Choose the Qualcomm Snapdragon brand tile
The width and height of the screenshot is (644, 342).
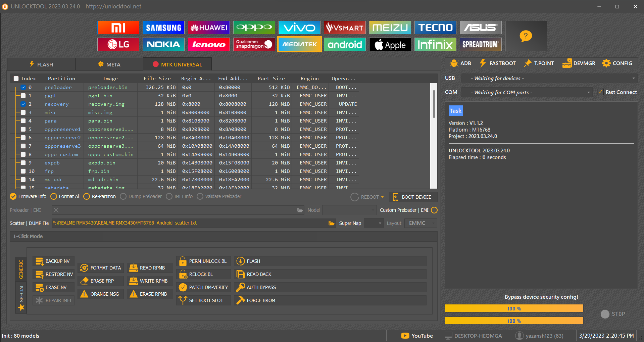pos(254,44)
